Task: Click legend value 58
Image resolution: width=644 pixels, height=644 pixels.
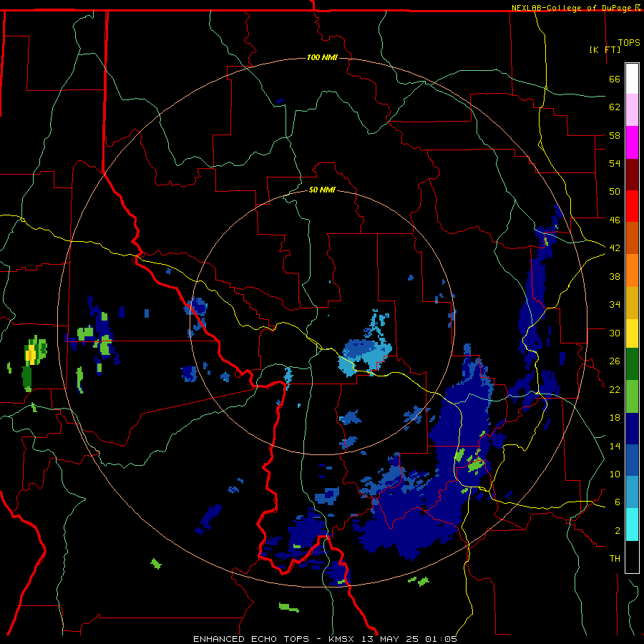Action: coord(615,135)
